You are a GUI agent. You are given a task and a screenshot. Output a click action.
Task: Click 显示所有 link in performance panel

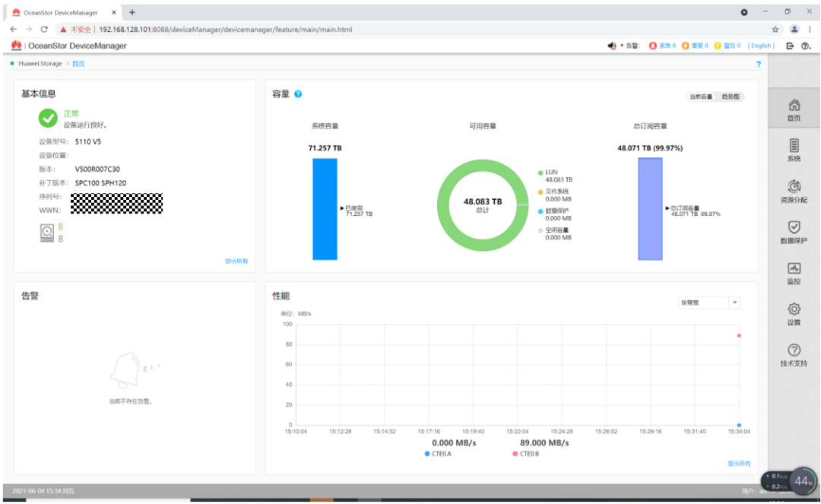tap(739, 463)
